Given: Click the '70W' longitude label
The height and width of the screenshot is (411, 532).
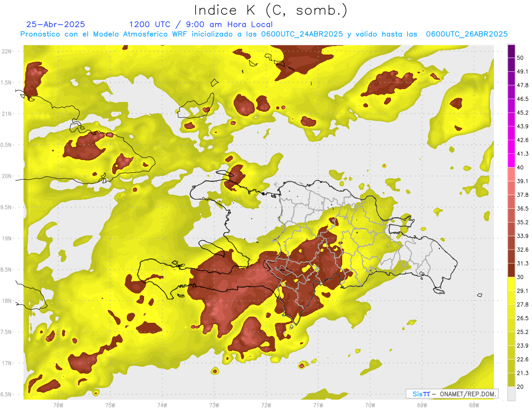Looking at the screenshot, I should pos(370,405).
